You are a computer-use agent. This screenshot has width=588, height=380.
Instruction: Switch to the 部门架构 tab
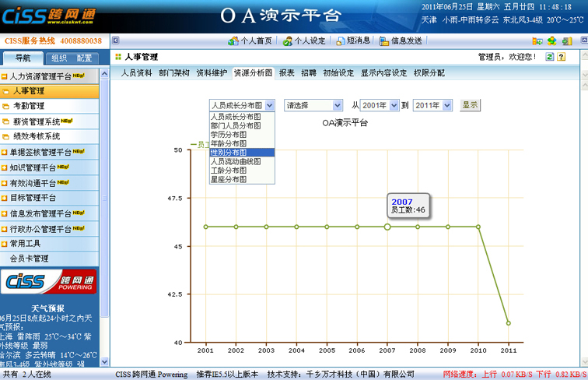tap(173, 72)
